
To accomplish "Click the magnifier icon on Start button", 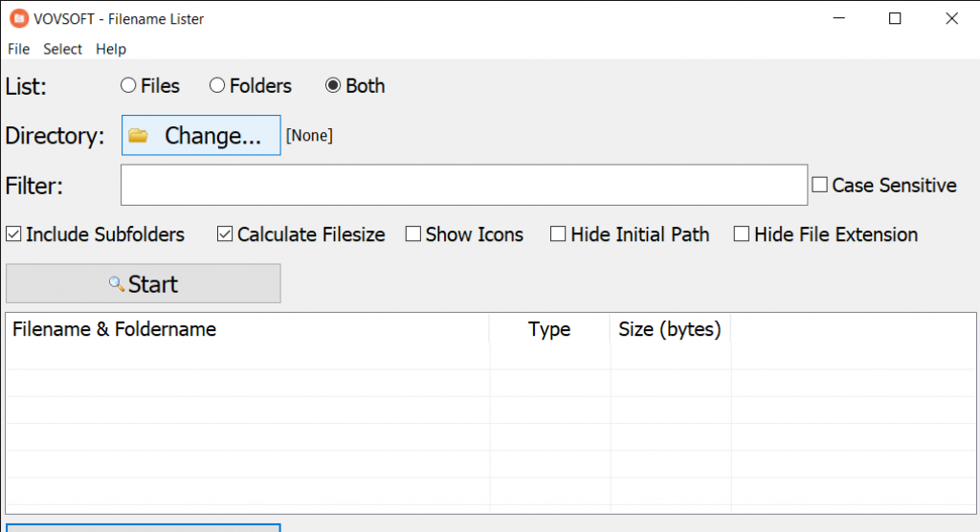I will (116, 284).
